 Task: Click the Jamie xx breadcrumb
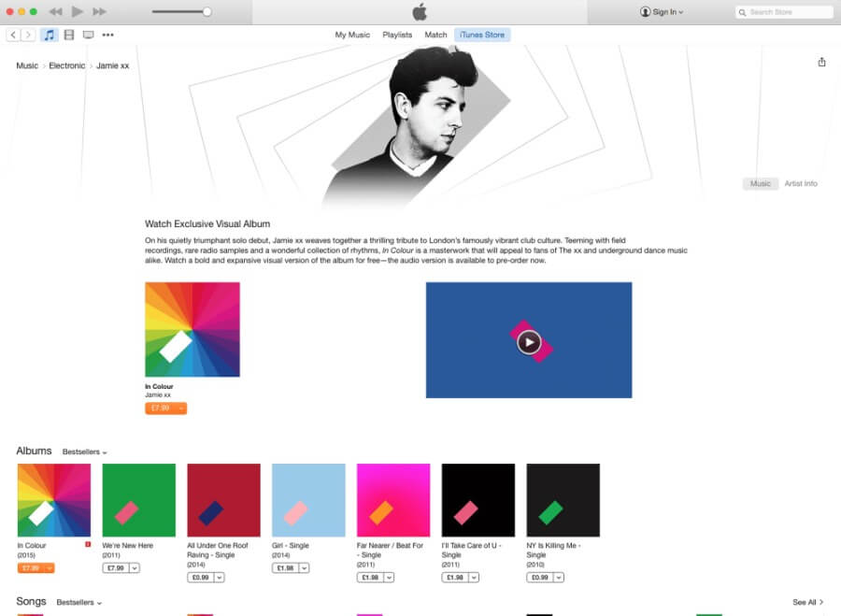coord(113,65)
